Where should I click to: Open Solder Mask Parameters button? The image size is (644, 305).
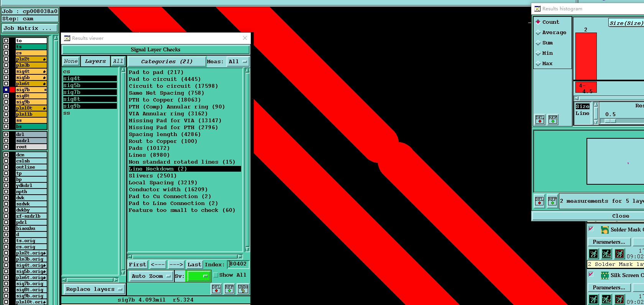[609, 242]
